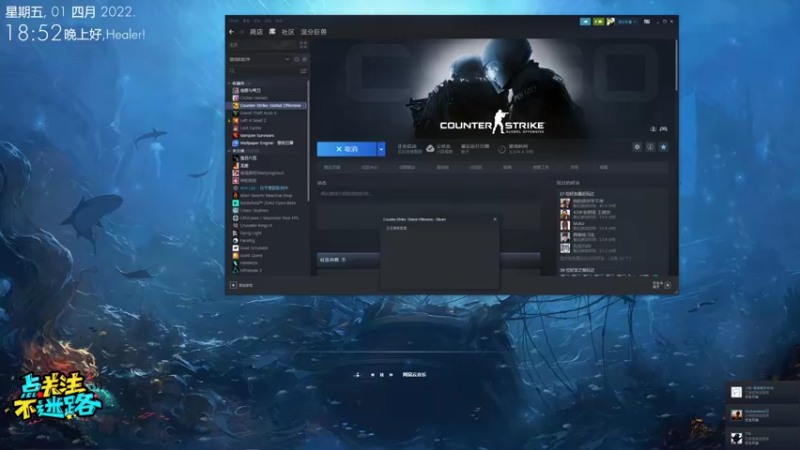Viewport: 800px width, 450px height.
Task: Select Dying Light in the list
Action: pos(251,233)
